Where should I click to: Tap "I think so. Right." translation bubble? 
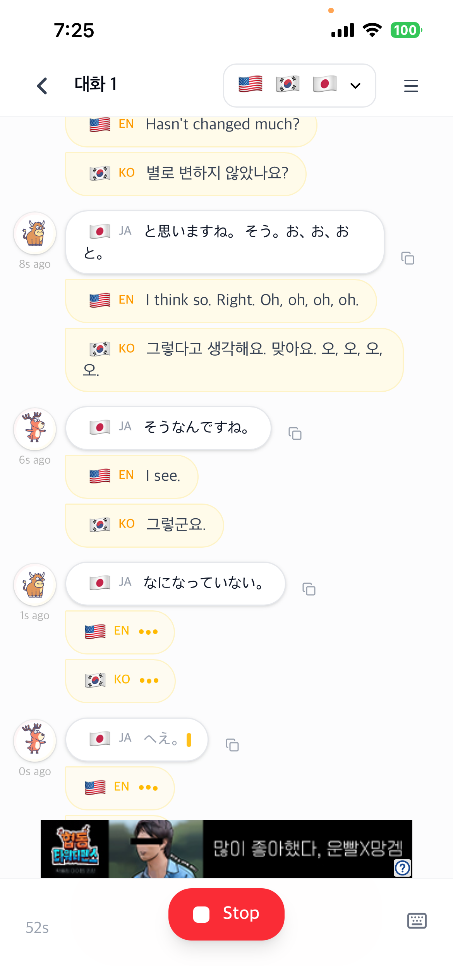(221, 301)
